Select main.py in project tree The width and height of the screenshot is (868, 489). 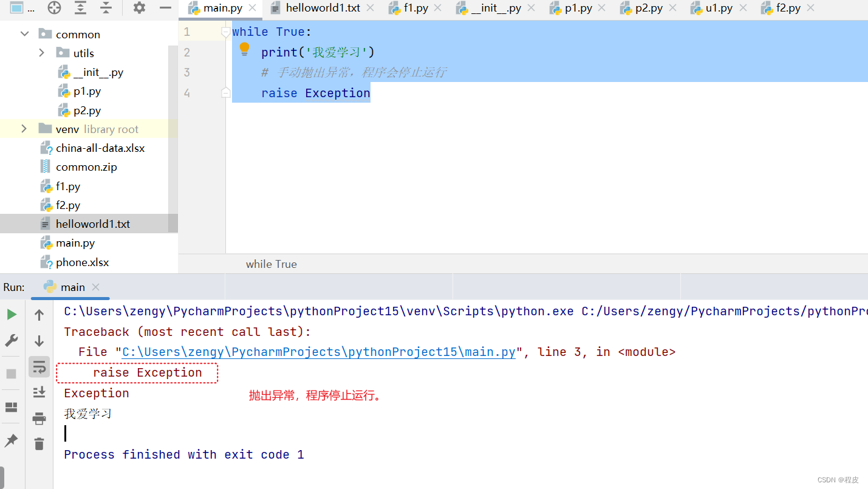[67, 243]
